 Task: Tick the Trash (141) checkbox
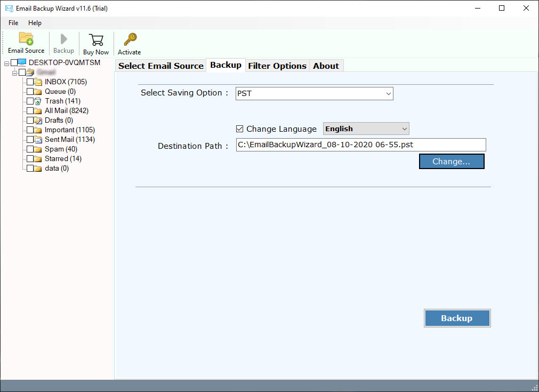pos(30,101)
